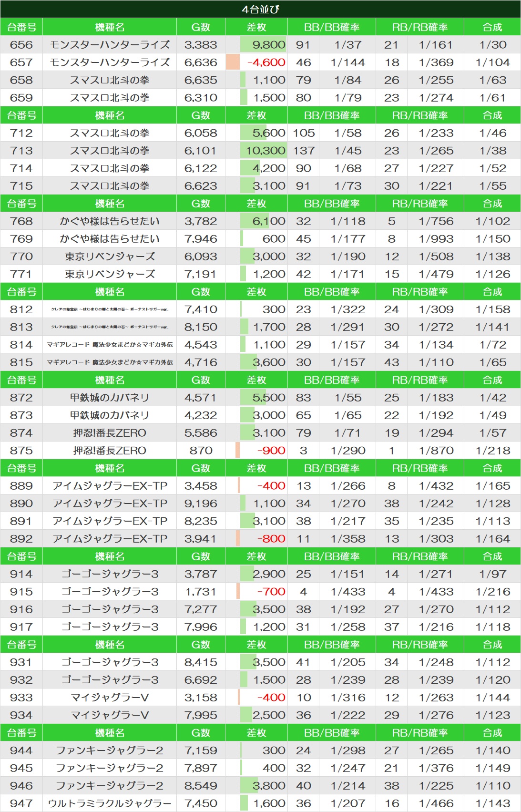Click the -700 value in row 915
521x812 pixels.
(271, 592)
